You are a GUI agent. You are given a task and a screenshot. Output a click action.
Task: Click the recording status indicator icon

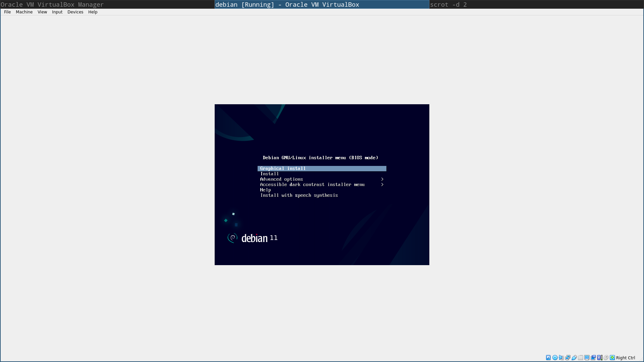click(x=593, y=358)
